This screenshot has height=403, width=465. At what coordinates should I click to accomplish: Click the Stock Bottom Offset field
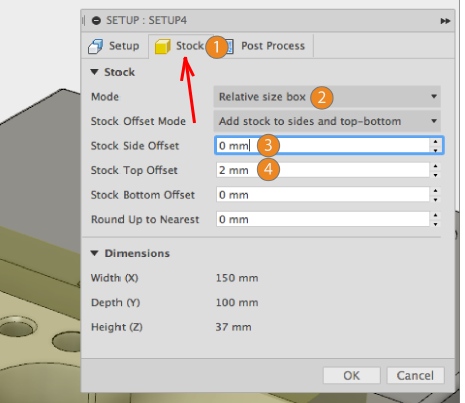[322, 195]
